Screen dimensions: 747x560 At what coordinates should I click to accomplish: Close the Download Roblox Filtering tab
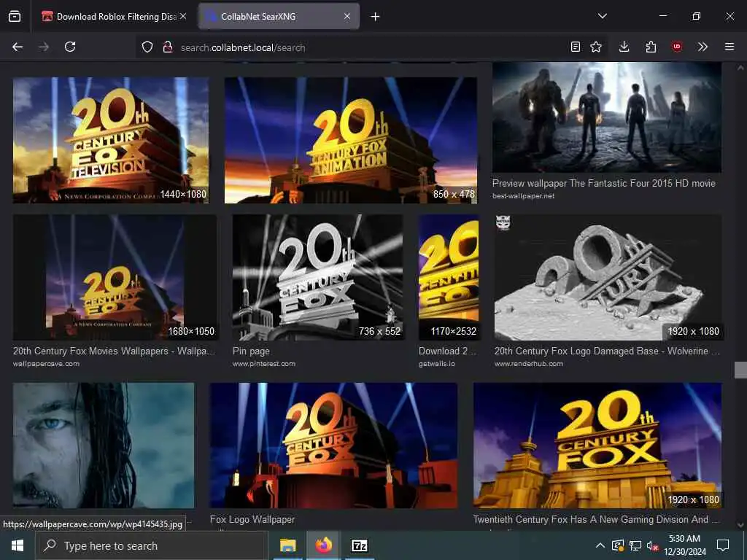183,17
